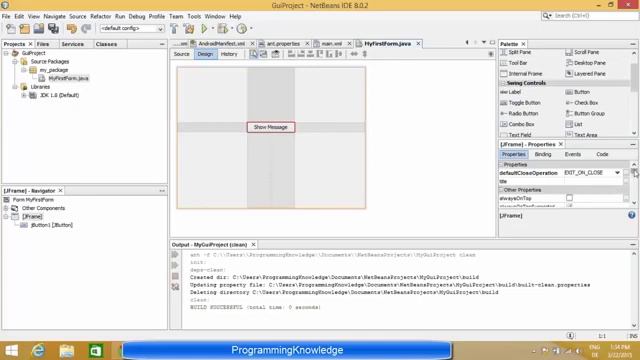Click the vertical resizability arrow icon
This screenshot has width=640, height=360.
click(364, 54)
